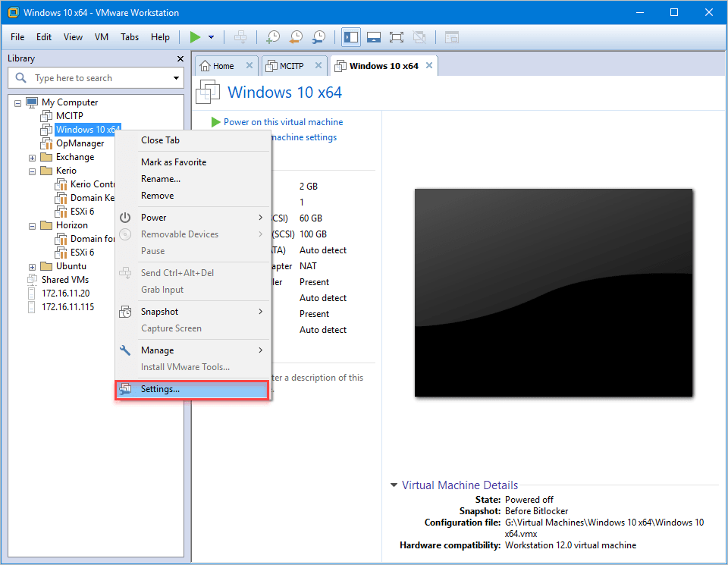Screen dimensions: 728x565
Task: Collapse the My Computer tree node
Action: pyautogui.click(x=18, y=102)
